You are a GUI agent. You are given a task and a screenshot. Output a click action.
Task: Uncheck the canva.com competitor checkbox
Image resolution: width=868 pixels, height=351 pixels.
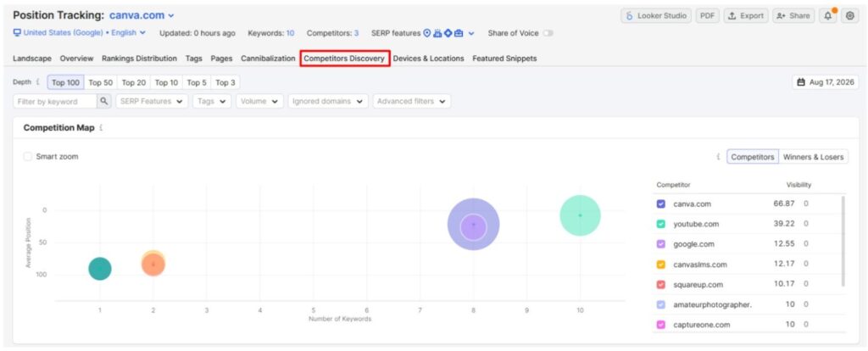661,203
